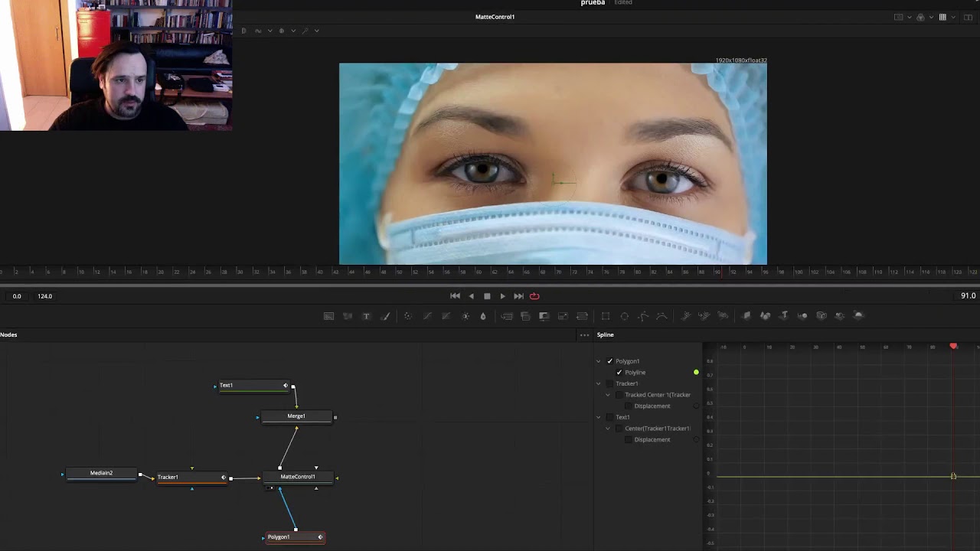This screenshot has height=551, width=980.
Task: Collapse the Polygon1 spline group
Action: pos(599,361)
